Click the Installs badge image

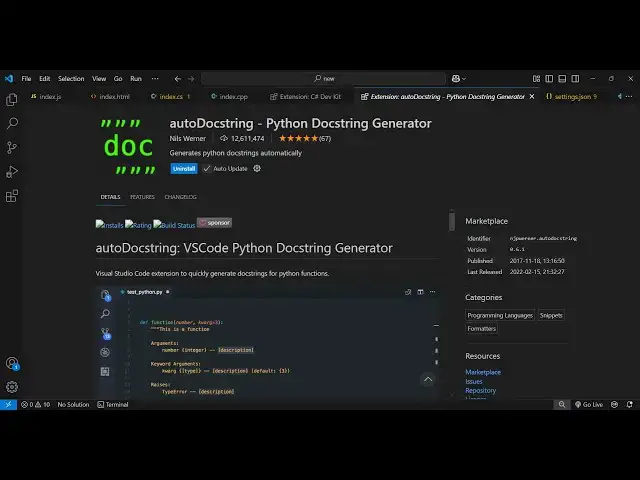pos(109,225)
